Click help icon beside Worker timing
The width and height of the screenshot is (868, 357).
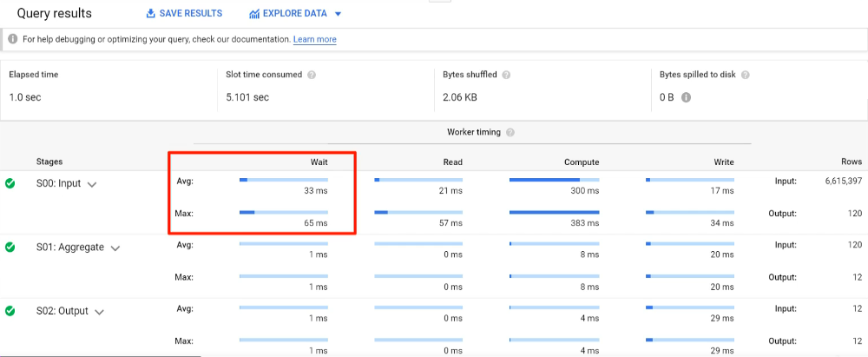(x=510, y=132)
